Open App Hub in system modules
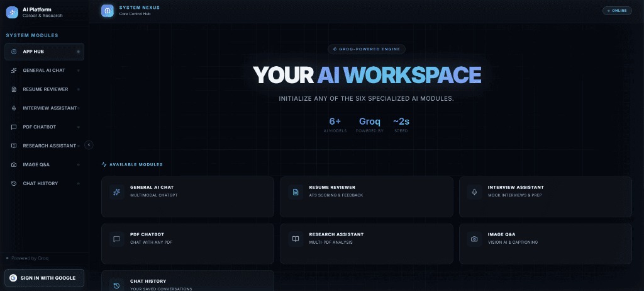644x291 pixels. pyautogui.click(x=45, y=52)
